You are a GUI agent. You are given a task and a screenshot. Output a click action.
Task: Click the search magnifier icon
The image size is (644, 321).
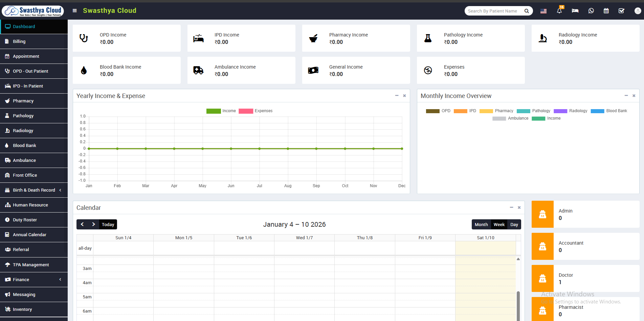coord(527,11)
